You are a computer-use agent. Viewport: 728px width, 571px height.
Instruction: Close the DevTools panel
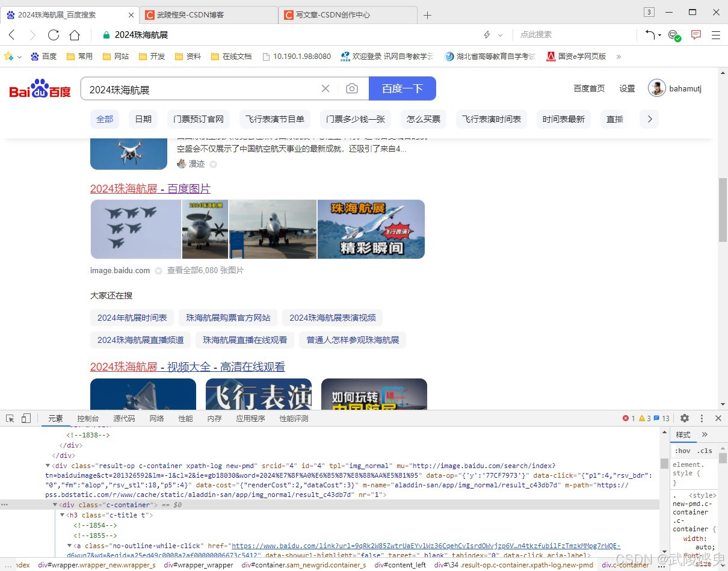pos(718,418)
